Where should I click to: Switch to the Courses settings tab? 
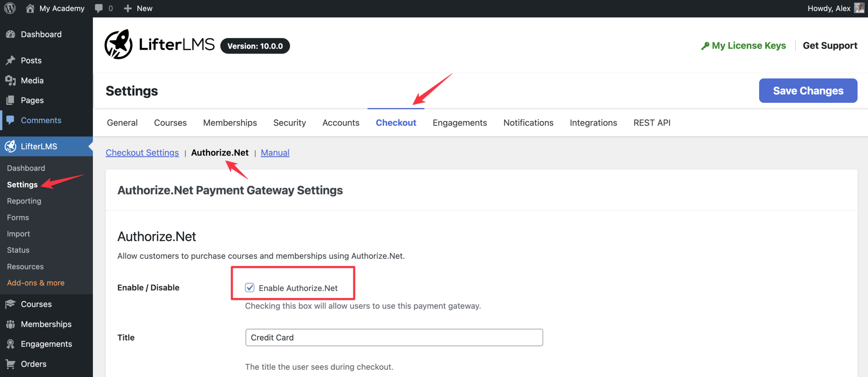coord(170,123)
